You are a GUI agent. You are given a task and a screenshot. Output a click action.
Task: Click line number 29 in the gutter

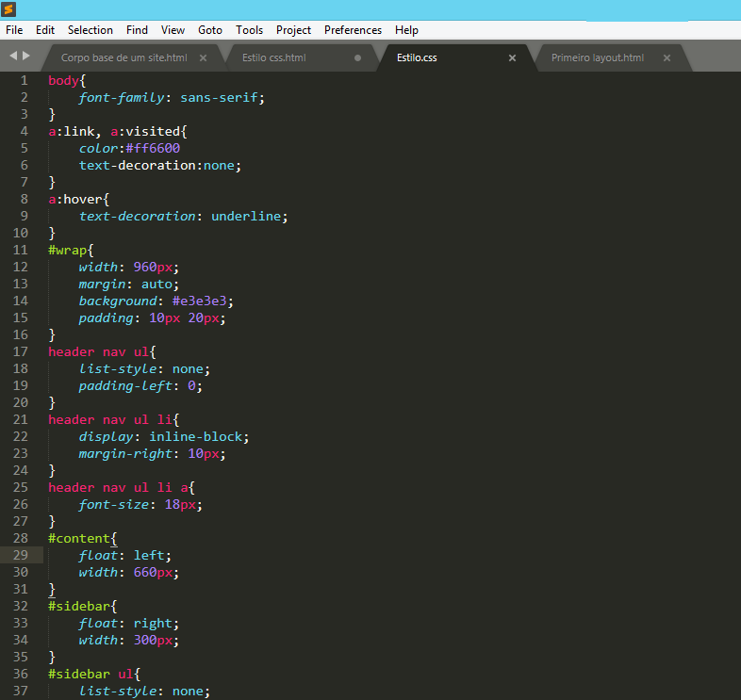[20, 555]
